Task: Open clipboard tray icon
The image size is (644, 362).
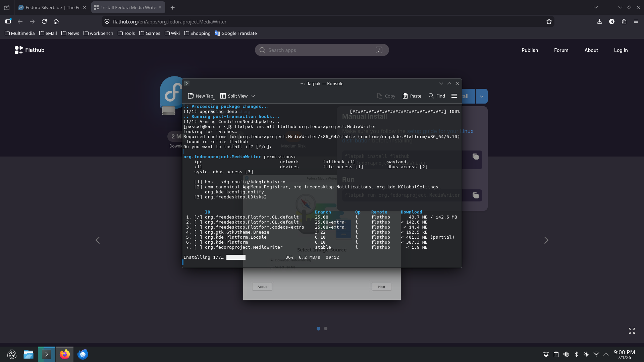Action: (556, 354)
